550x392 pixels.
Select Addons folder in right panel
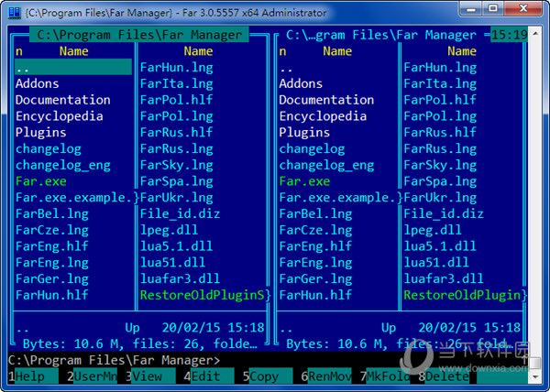coord(301,83)
